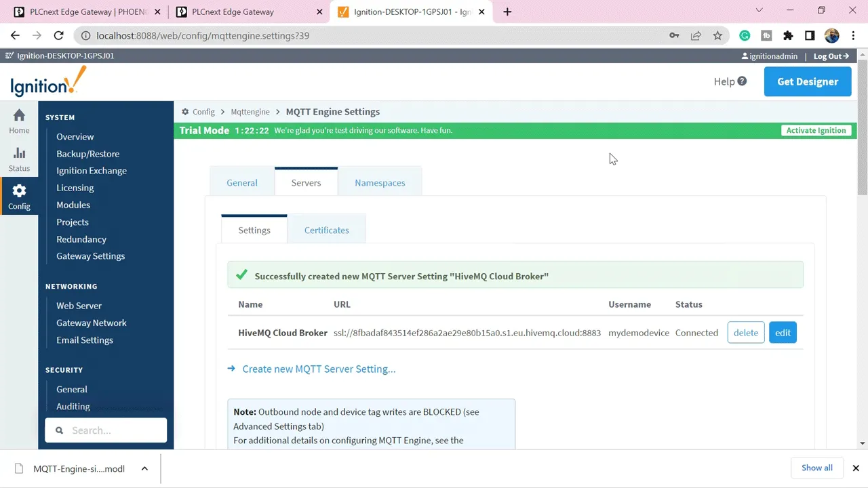This screenshot has width=868, height=488.
Task: Open the Namespaces tab
Action: pyautogui.click(x=380, y=182)
